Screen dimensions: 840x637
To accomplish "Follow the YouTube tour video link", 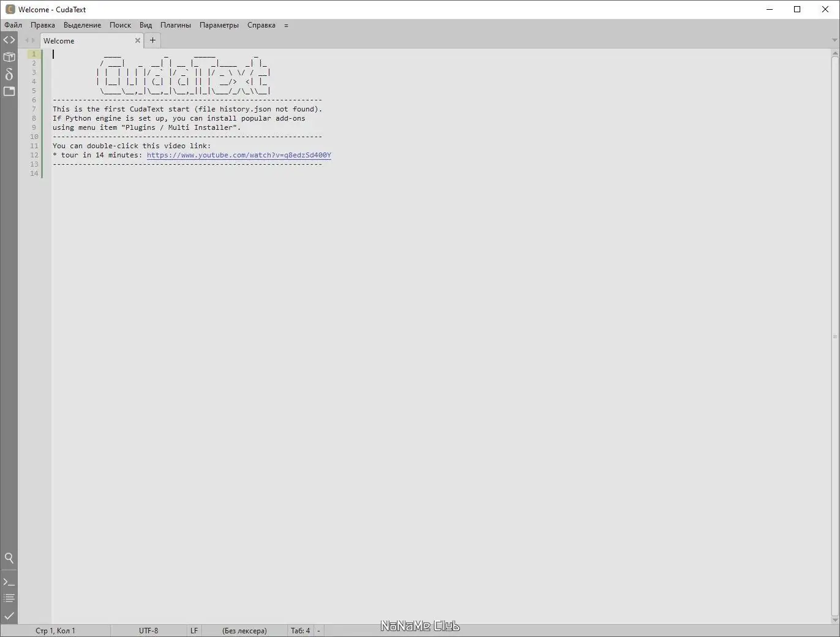I will [x=239, y=155].
